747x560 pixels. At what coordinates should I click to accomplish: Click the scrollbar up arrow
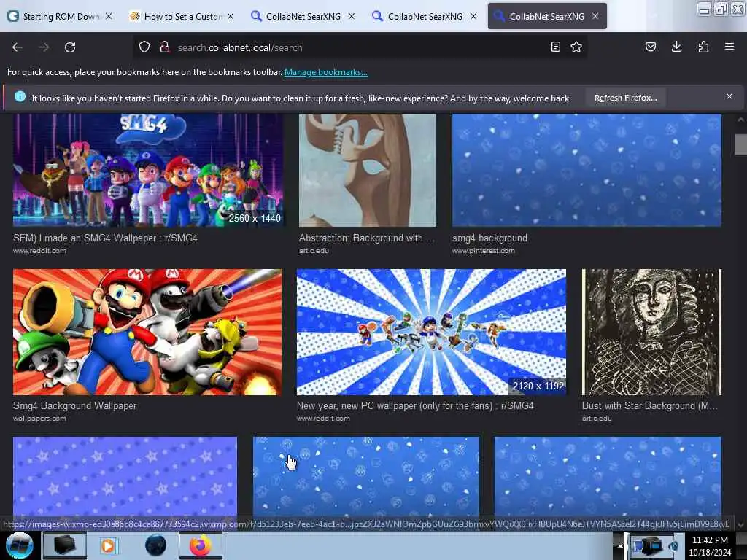tap(740, 120)
